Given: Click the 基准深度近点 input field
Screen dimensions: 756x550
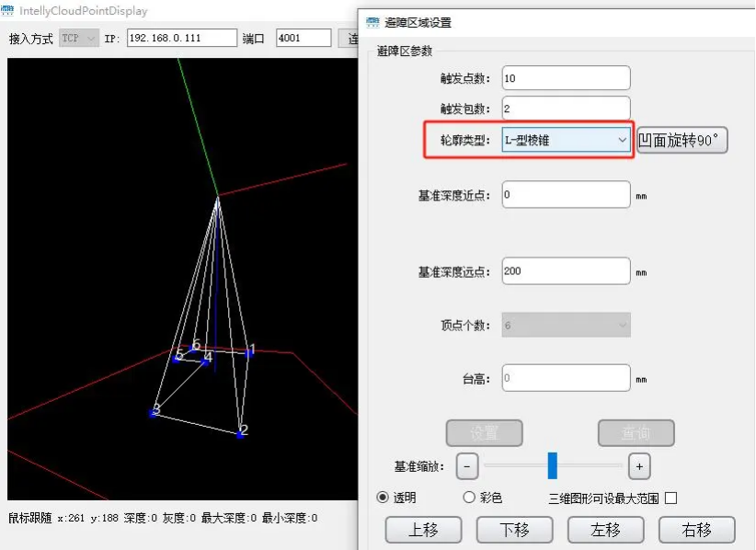Looking at the screenshot, I should tap(566, 194).
